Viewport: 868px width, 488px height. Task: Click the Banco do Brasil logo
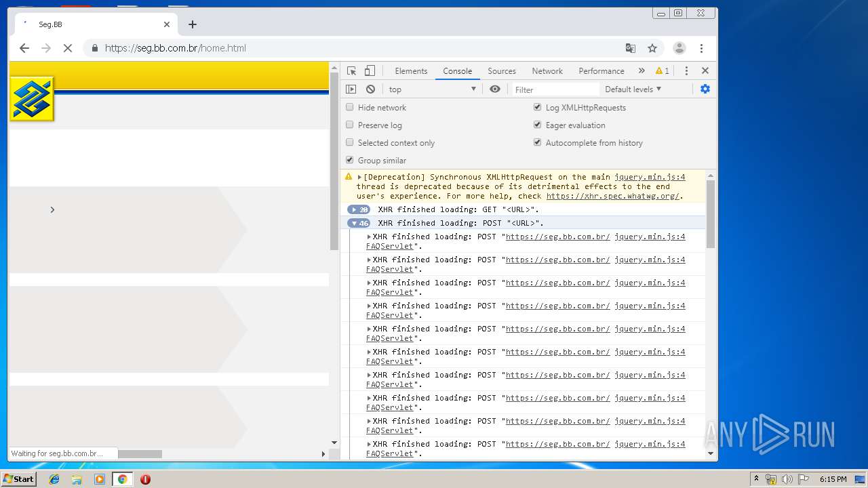(32, 99)
